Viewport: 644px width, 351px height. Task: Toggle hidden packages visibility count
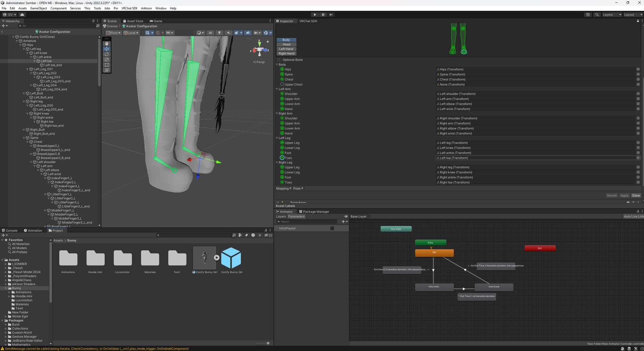pos(268,235)
